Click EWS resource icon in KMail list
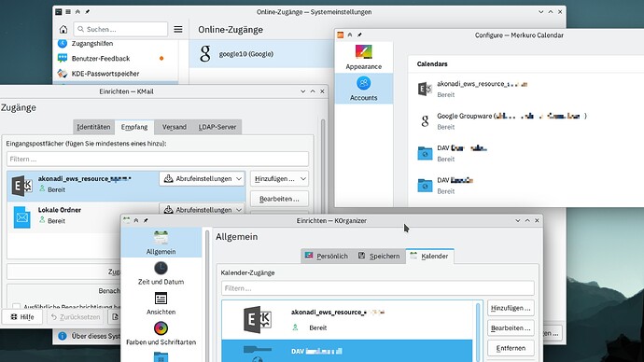644x362 pixels. tap(22, 186)
